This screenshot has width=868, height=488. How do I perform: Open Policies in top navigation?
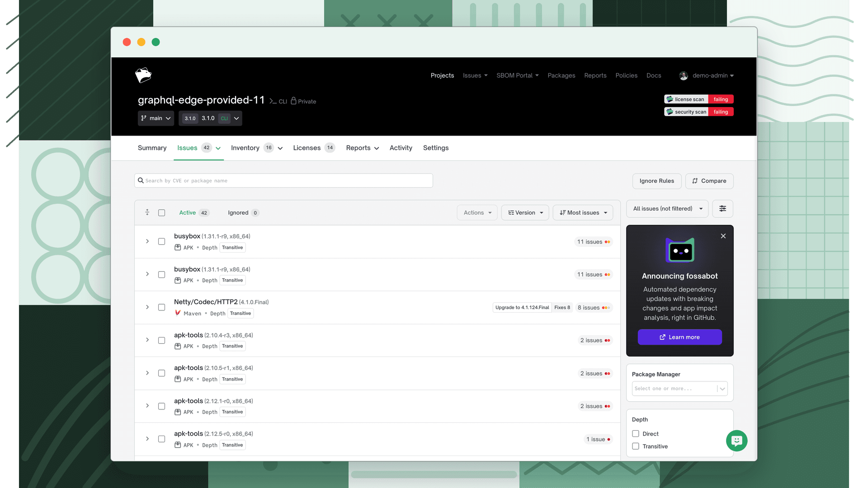click(x=626, y=75)
